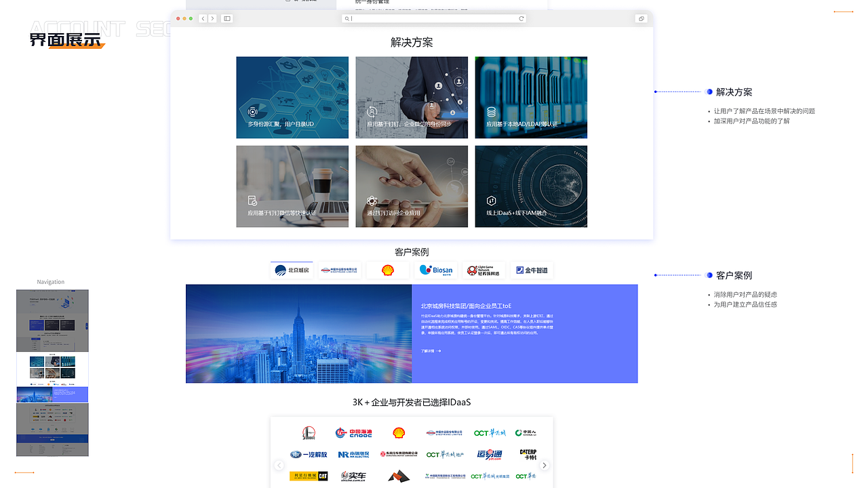This screenshot has width=868, height=488.
Task: Open gray footer thumbnail in Navigation panel
Action: click(52, 430)
